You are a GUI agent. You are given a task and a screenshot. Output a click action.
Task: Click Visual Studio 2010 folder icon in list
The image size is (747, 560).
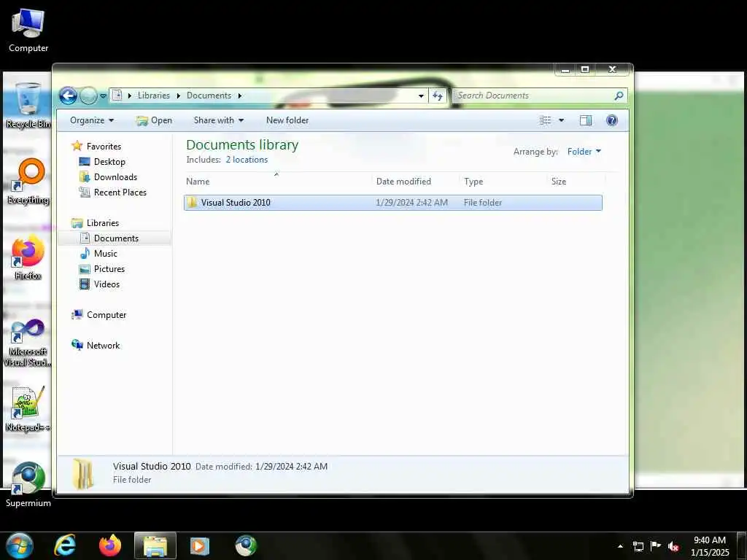coord(192,203)
